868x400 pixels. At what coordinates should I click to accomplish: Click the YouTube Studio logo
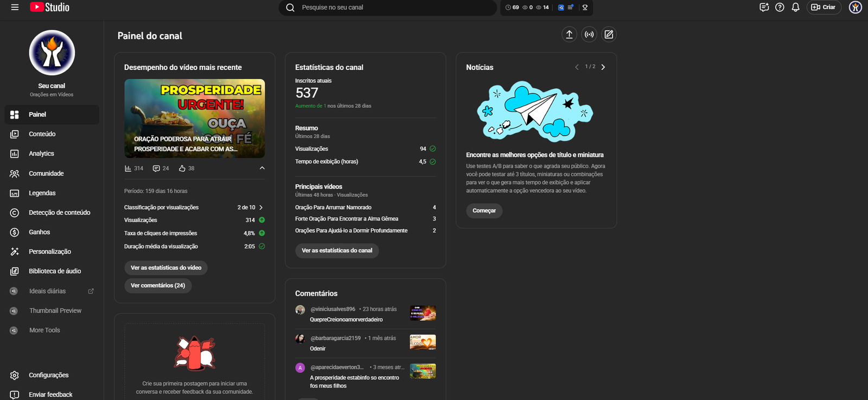point(50,8)
